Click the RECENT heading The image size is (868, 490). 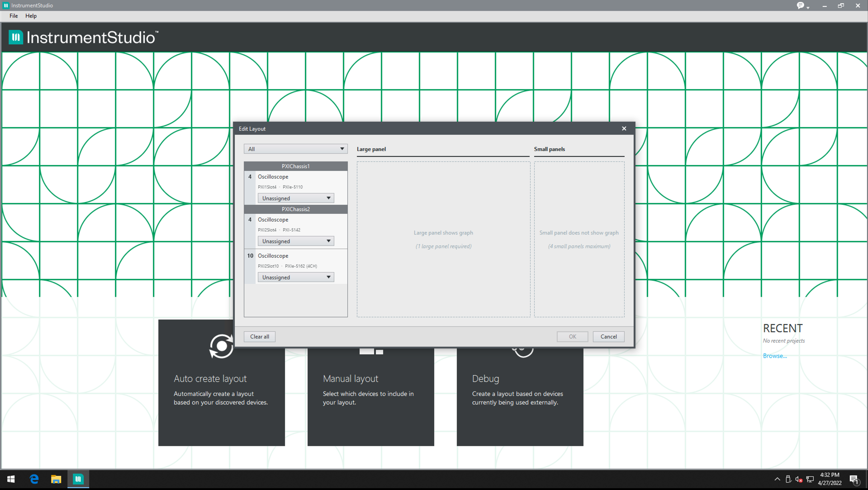(783, 329)
